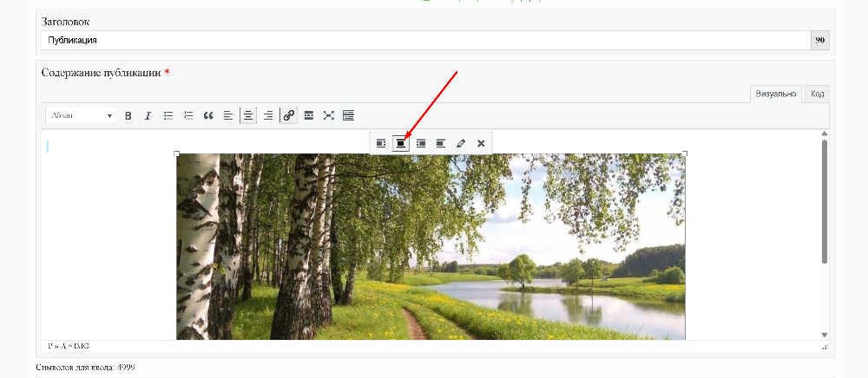Screen dimensions: 868x378
Task: Enable distraction-free fullscreen mode
Action: tap(329, 115)
